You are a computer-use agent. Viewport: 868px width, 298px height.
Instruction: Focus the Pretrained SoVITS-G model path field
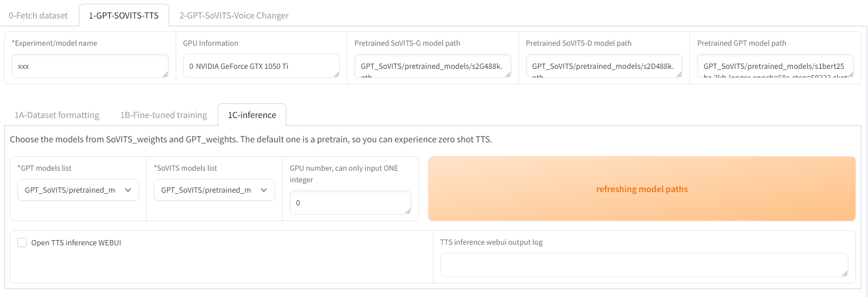point(432,66)
